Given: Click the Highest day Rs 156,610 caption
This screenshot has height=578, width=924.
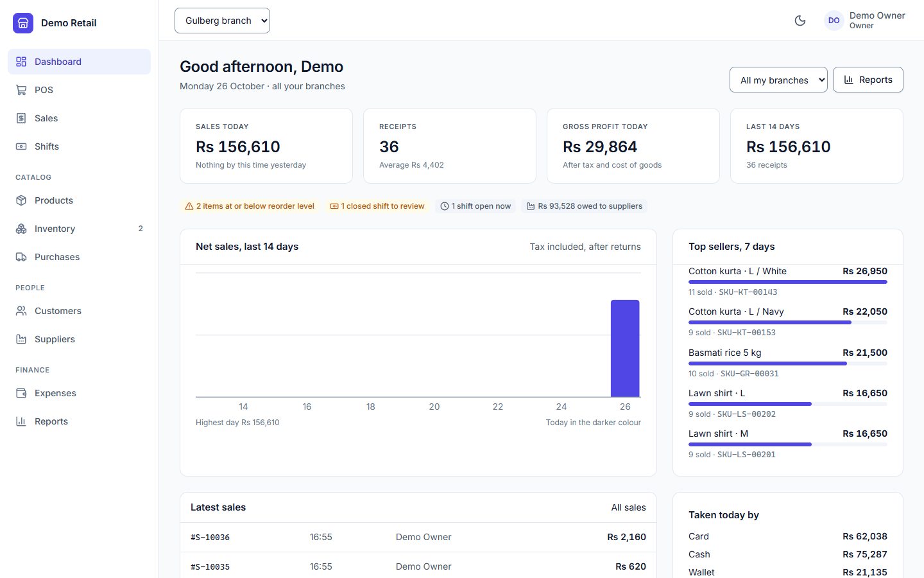Looking at the screenshot, I should click(237, 423).
